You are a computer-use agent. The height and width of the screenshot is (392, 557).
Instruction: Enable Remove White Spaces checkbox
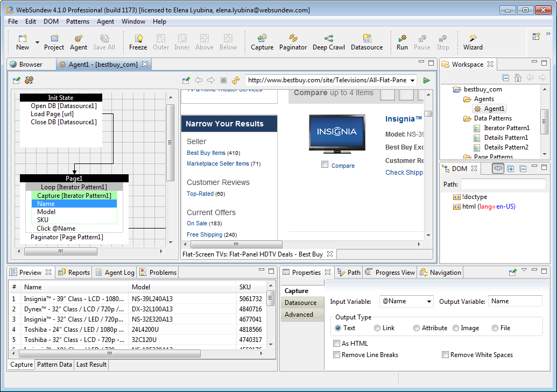445,355
